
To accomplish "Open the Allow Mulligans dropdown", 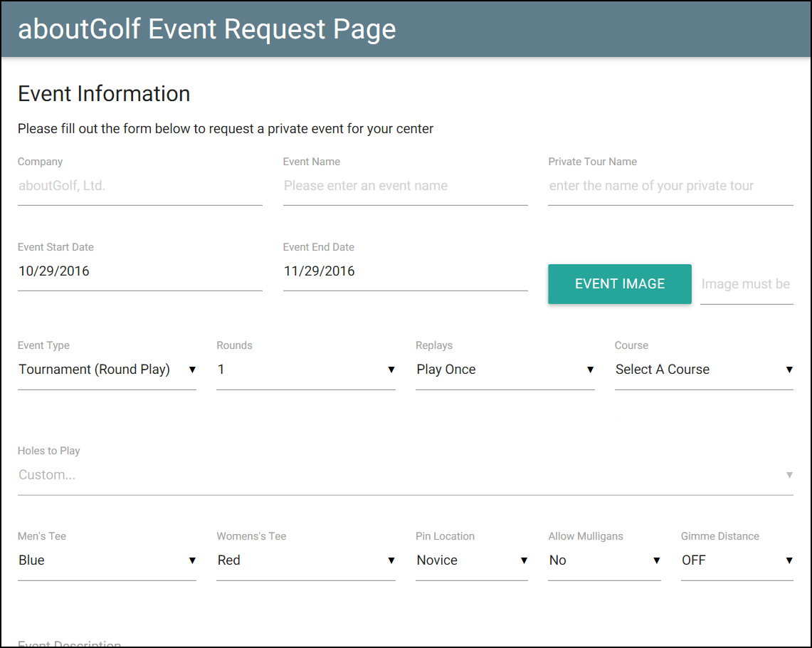I will tap(603, 560).
